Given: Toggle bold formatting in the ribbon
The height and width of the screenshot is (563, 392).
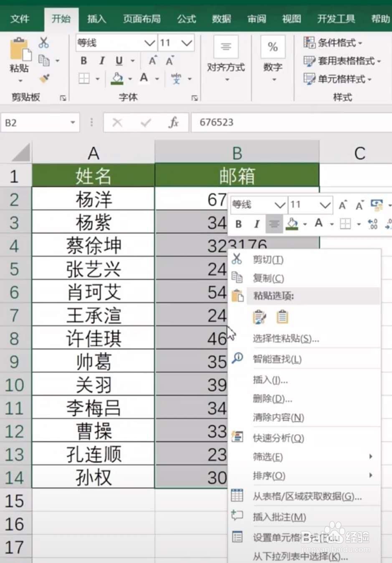Looking at the screenshot, I should tap(83, 61).
